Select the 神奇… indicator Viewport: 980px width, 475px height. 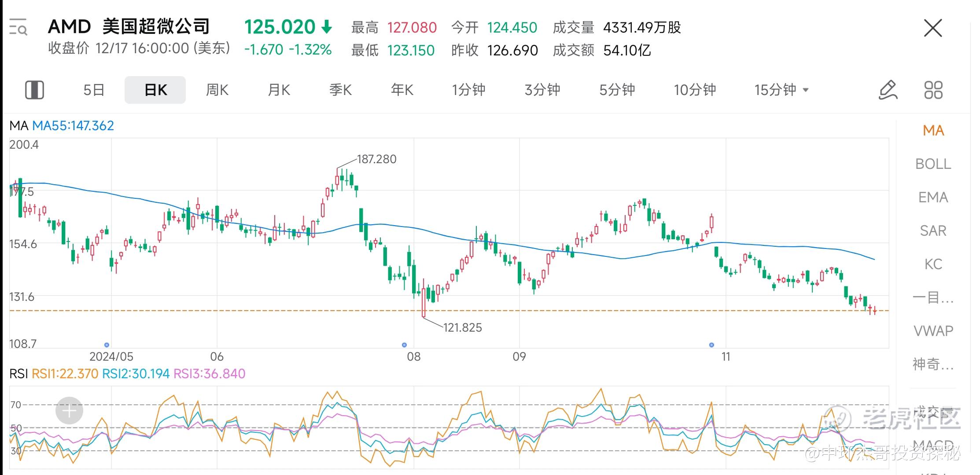933,364
